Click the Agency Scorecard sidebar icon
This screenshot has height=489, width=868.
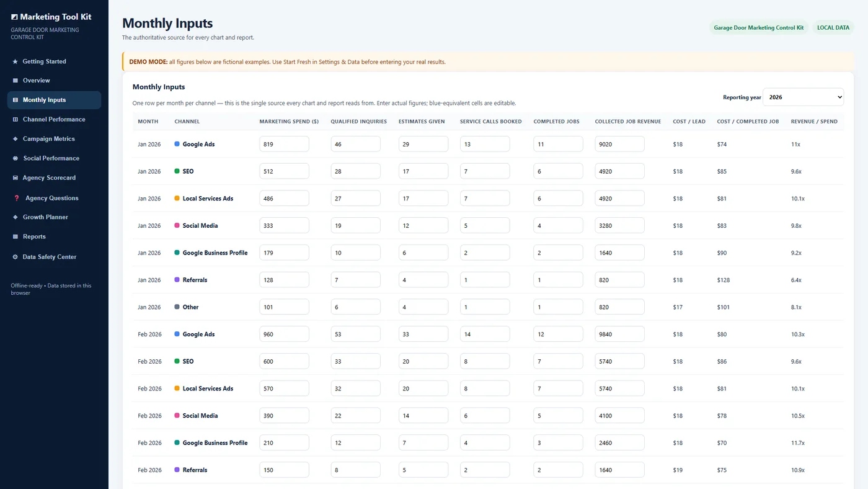[15, 178]
